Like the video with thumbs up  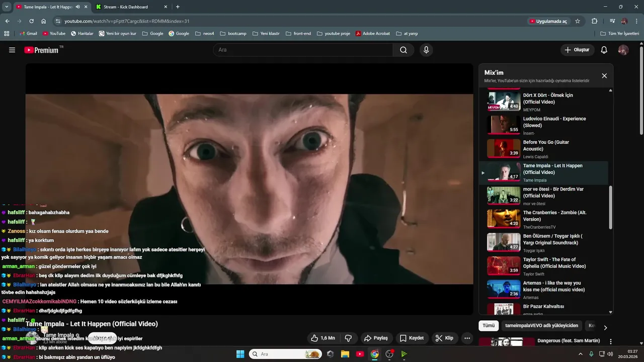click(x=323, y=338)
